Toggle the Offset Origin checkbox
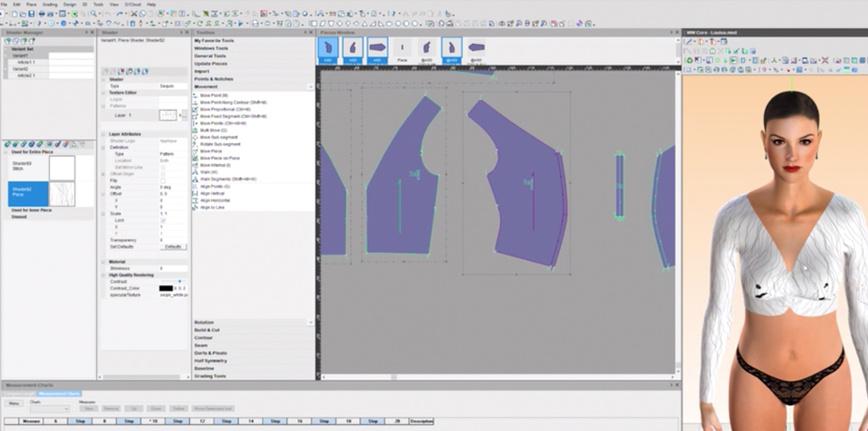Viewport: 868px width, 431px height. (x=162, y=174)
